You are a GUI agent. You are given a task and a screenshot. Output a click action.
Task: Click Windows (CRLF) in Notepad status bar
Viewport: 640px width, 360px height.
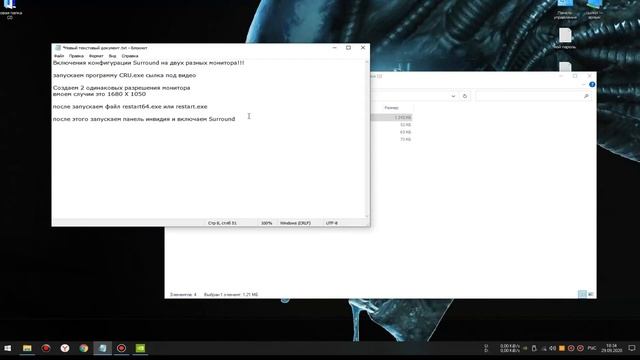(x=295, y=223)
